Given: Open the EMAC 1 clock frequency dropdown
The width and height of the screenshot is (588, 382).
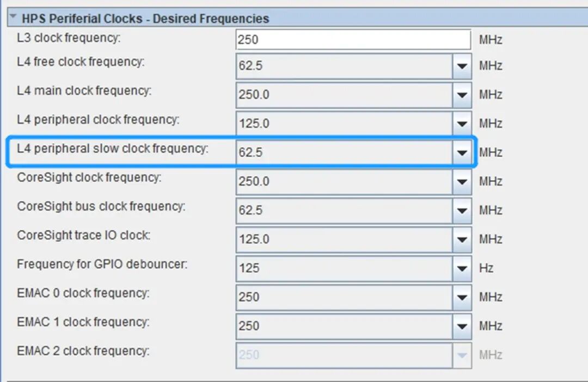Looking at the screenshot, I should (x=462, y=326).
